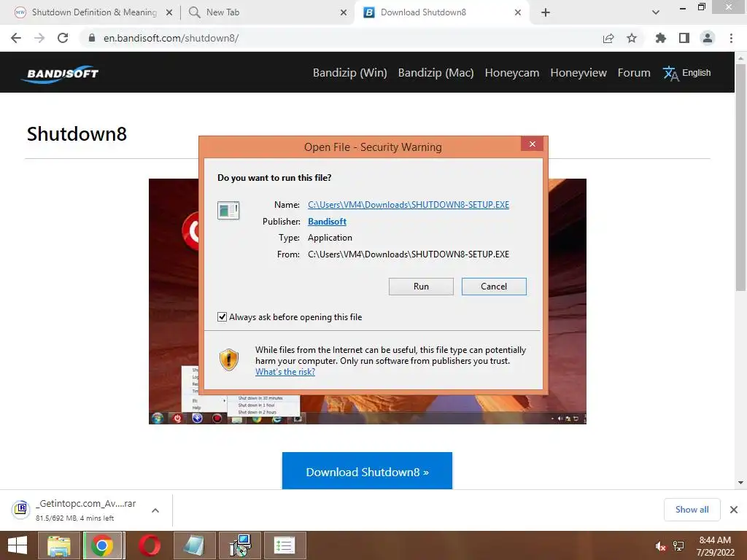The width and height of the screenshot is (747, 560).
Task: Click the application file icon in dialog
Action: (x=228, y=210)
